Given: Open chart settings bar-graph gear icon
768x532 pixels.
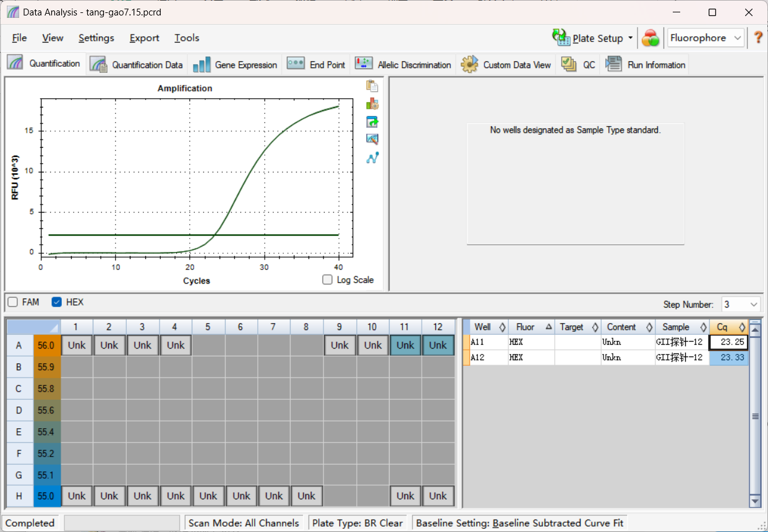Looking at the screenshot, I should [372, 104].
